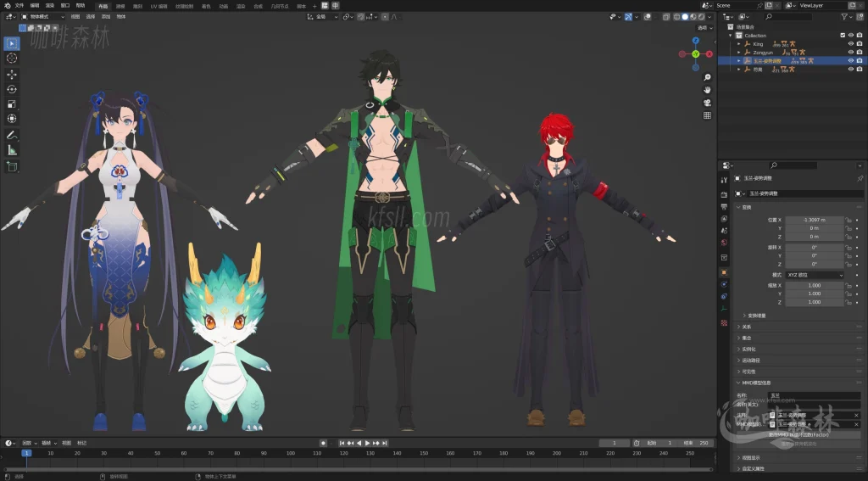Viewport: 868px width, 481px height.
Task: Select the Transform tool
Action: click(x=12, y=119)
